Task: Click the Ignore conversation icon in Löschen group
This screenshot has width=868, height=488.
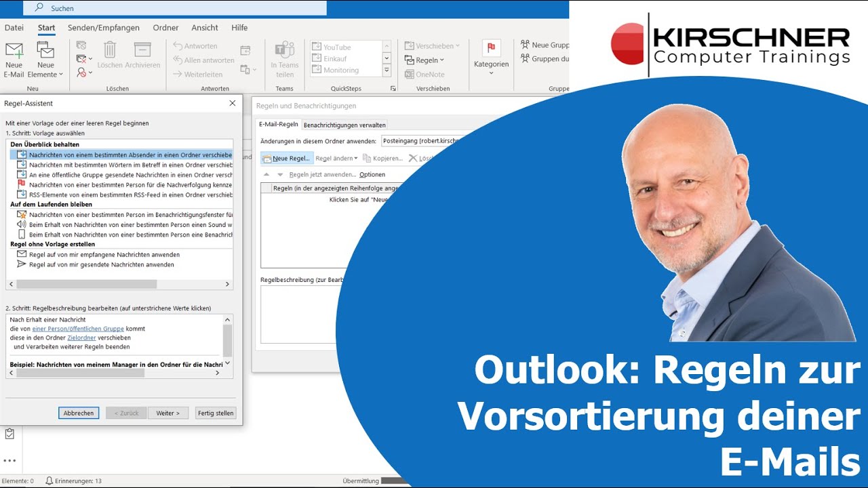Action: tap(81, 45)
